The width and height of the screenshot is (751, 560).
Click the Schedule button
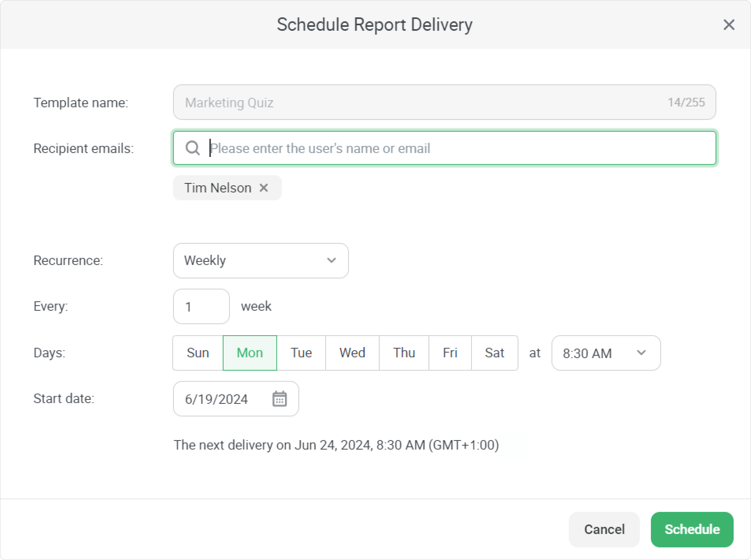(x=692, y=529)
